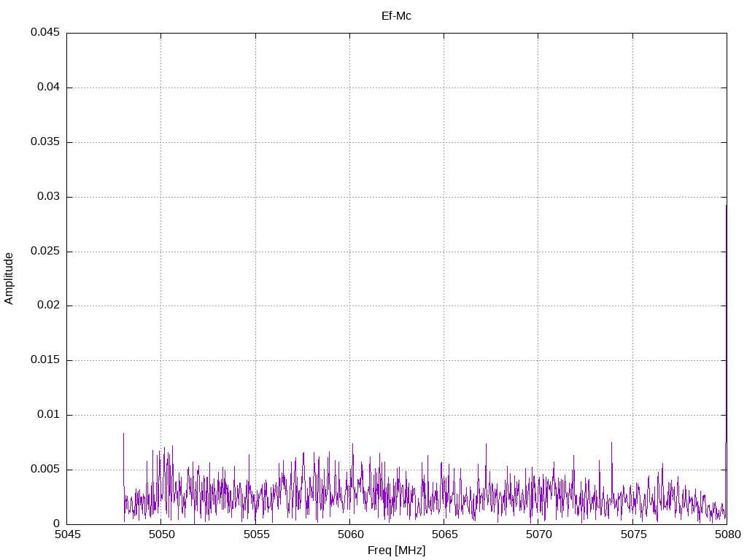
Task: Click the 5055 frequency tick label
Action: pyautogui.click(x=255, y=535)
